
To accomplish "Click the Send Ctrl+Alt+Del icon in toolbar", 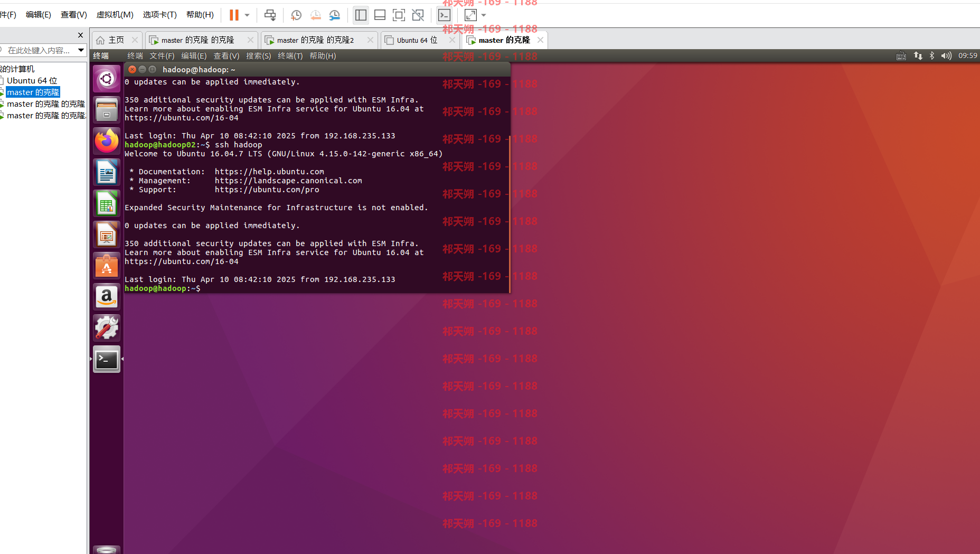I will coord(270,15).
